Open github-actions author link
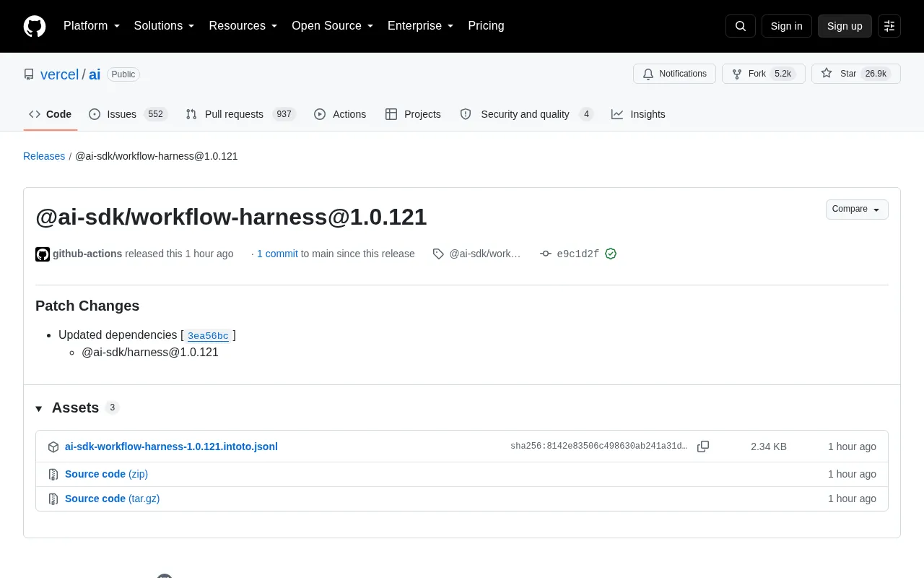The image size is (924, 578). click(x=87, y=254)
